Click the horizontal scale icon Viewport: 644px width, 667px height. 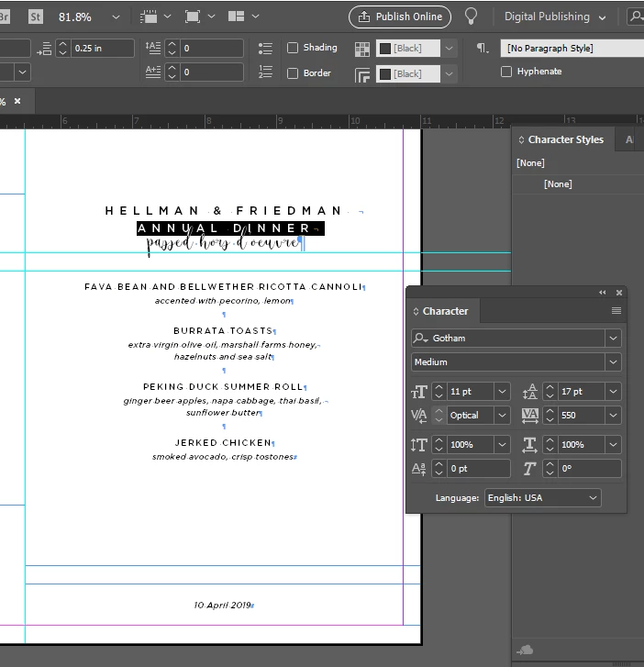[x=530, y=445]
